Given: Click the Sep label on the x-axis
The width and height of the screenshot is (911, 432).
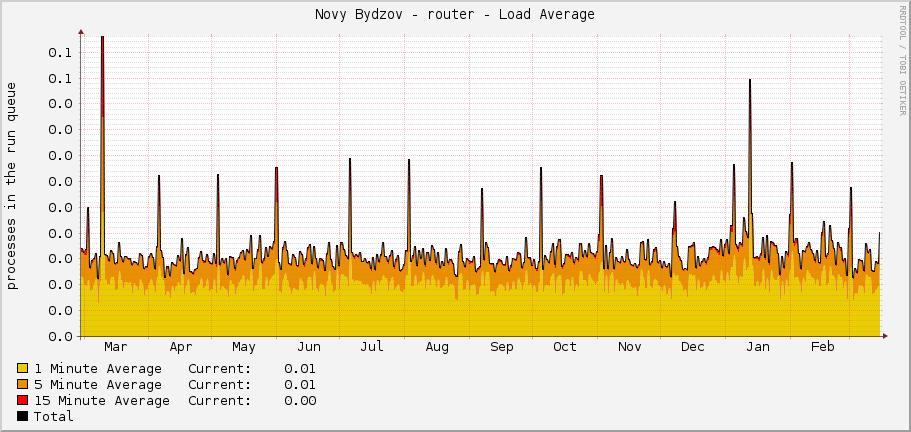Looking at the screenshot, I should pos(501,347).
